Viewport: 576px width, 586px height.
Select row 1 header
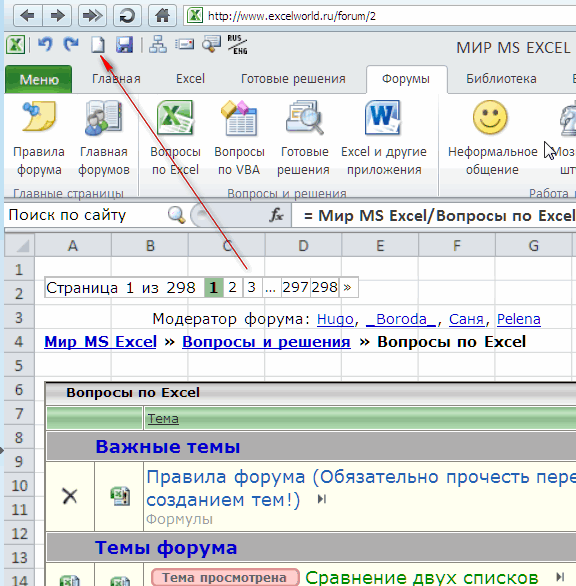click(19, 269)
